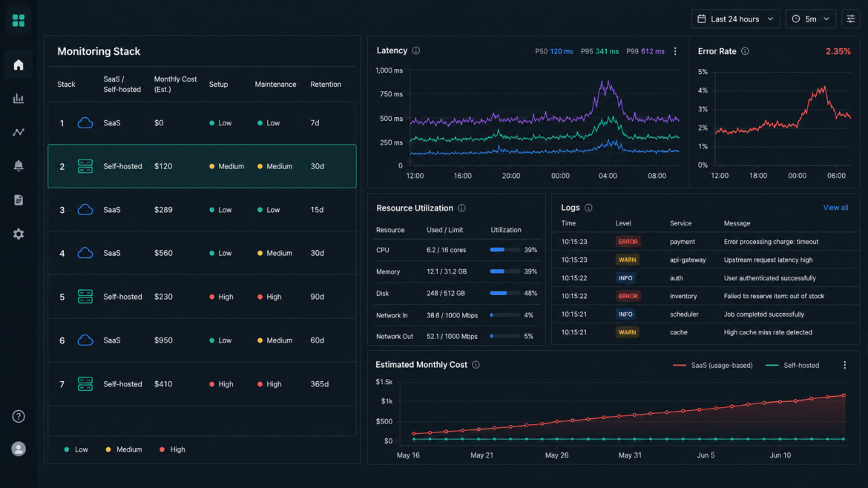Select $950 cost in row 6
The image size is (868, 488).
[x=163, y=340]
